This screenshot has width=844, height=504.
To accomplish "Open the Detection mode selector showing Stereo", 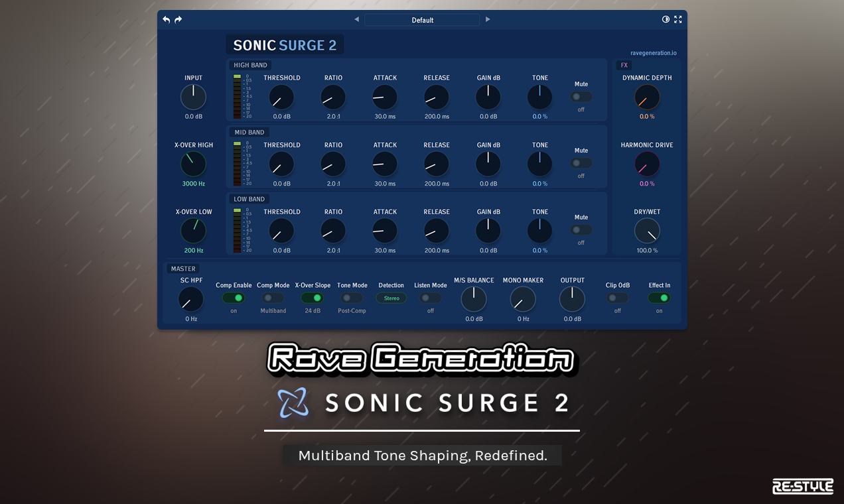I will [391, 298].
